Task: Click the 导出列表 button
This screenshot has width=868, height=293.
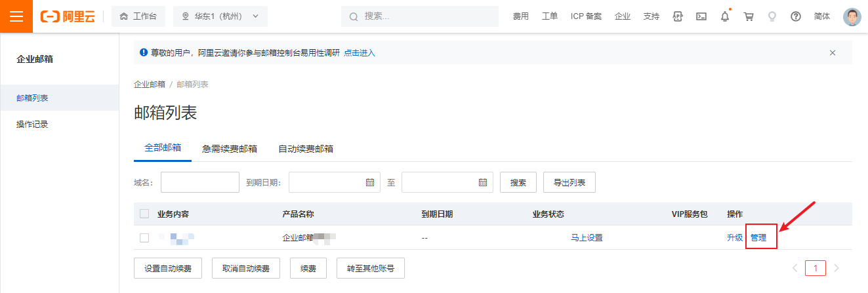Action: 569,182
